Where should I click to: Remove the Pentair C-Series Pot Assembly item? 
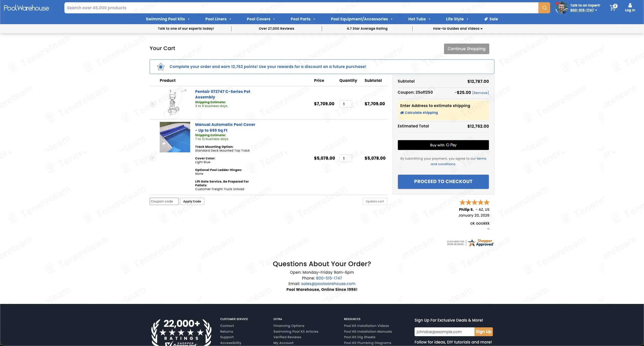152,104
